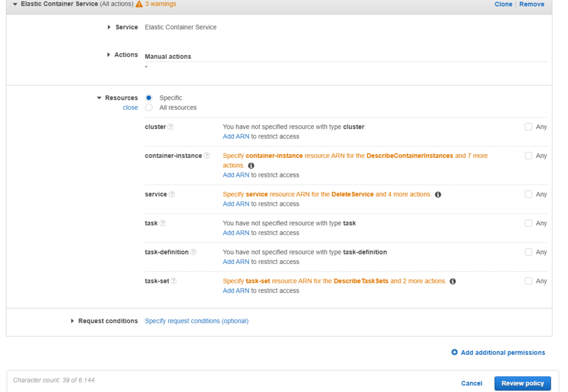Image resolution: width=568 pixels, height=392 pixels.
Task: Open info icon for DescribeTaskSets warning
Action: click(x=453, y=282)
